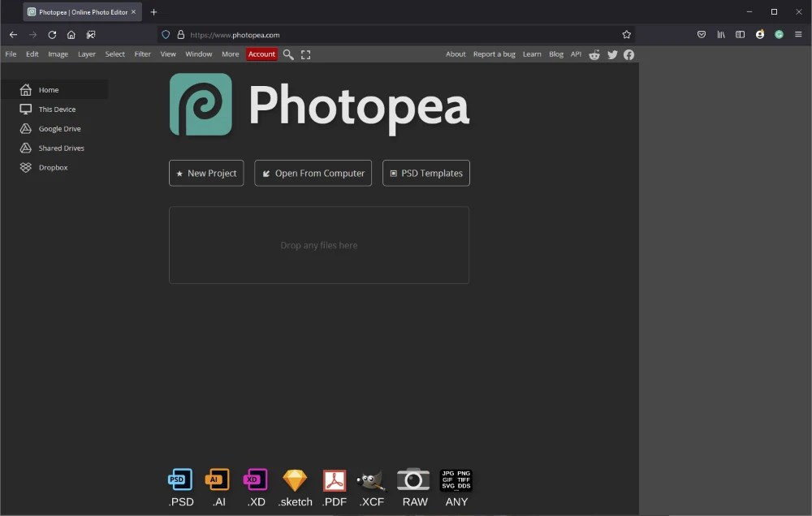
Task: Open the View menu
Action: [168, 54]
